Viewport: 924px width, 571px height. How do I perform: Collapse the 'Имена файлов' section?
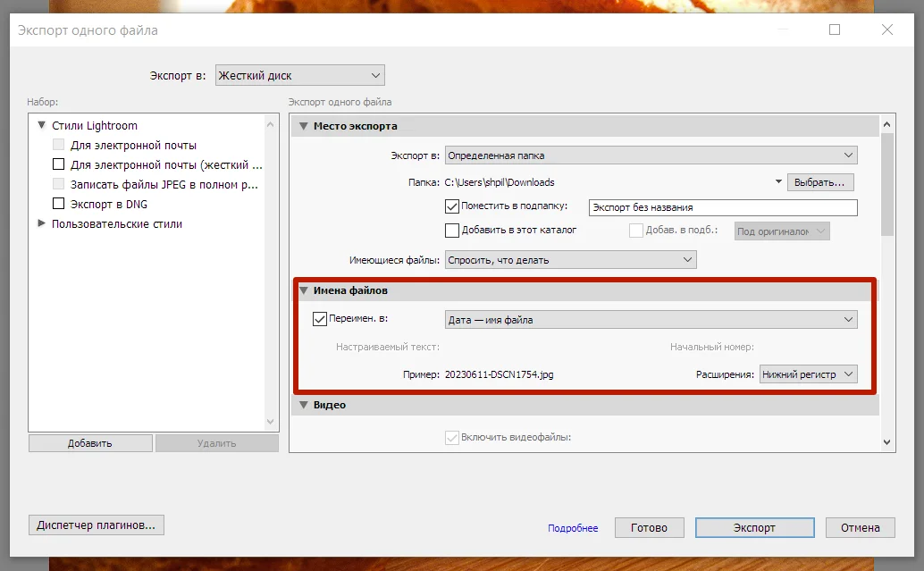tap(304, 290)
